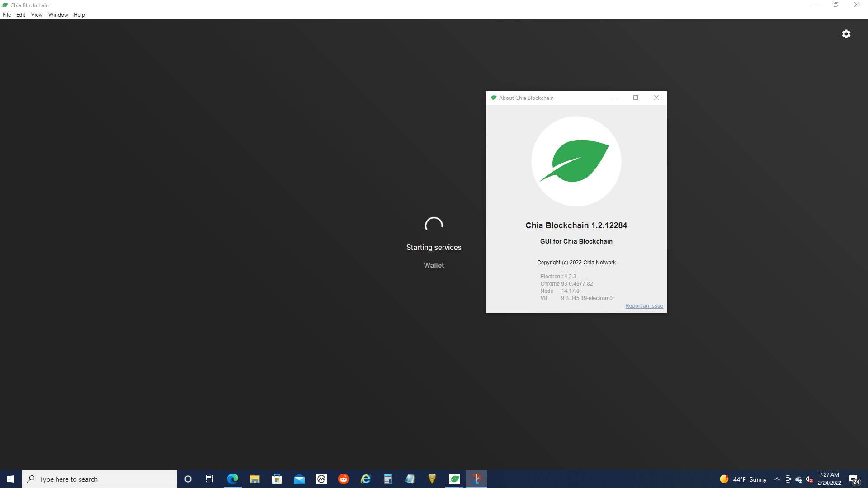Open Task View on the taskbar
The image size is (868, 488).
pos(210,479)
